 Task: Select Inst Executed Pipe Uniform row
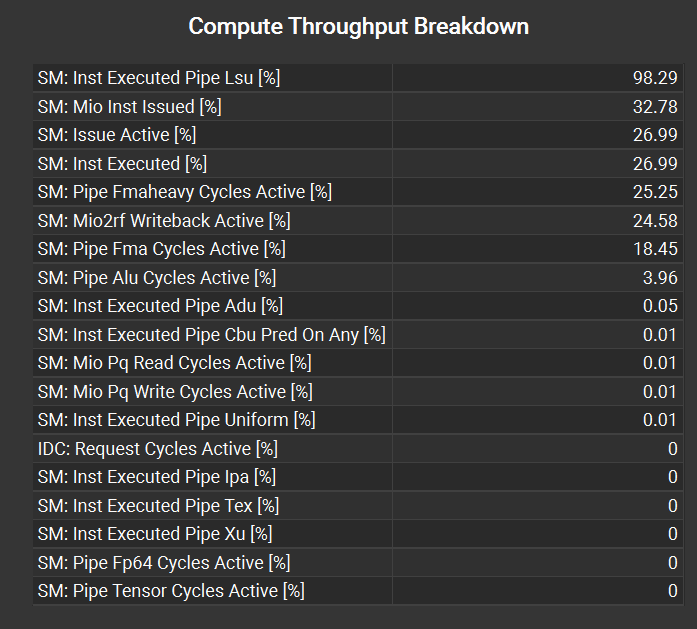[358, 420]
